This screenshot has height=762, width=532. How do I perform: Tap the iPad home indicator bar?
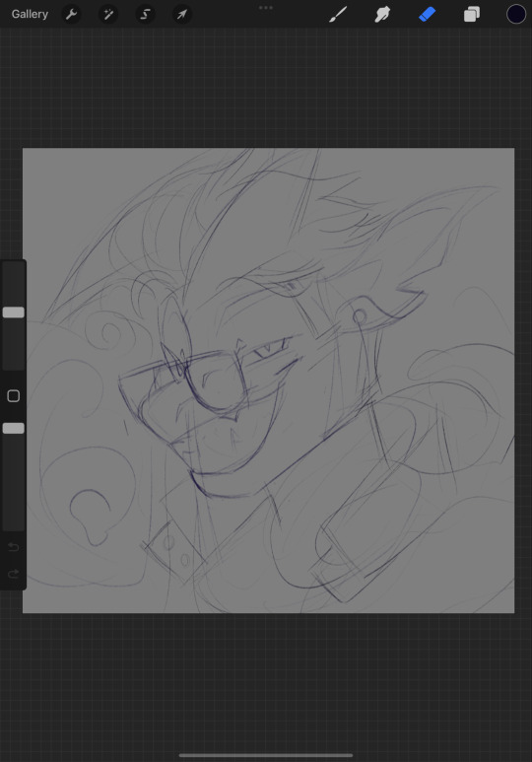pos(266,755)
